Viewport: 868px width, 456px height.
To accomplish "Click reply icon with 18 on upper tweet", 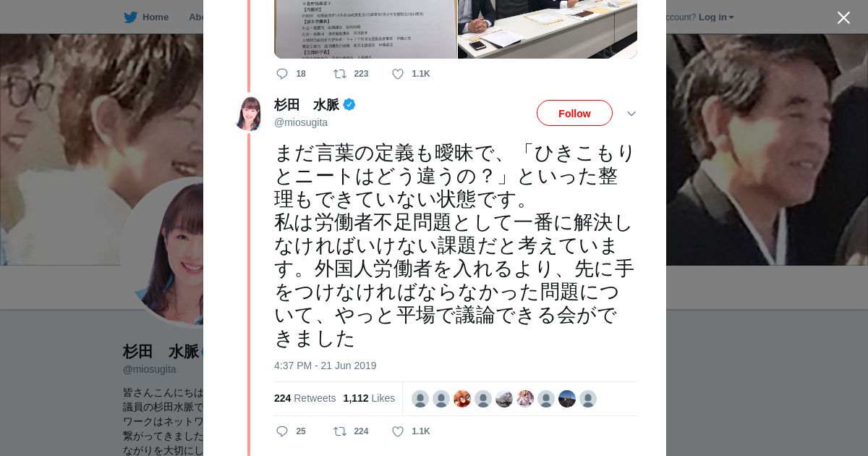I will [282, 74].
